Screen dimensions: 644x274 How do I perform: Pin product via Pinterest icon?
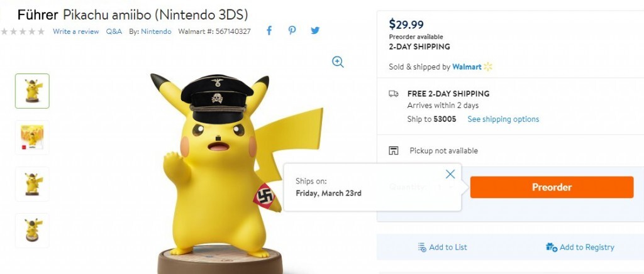(292, 31)
